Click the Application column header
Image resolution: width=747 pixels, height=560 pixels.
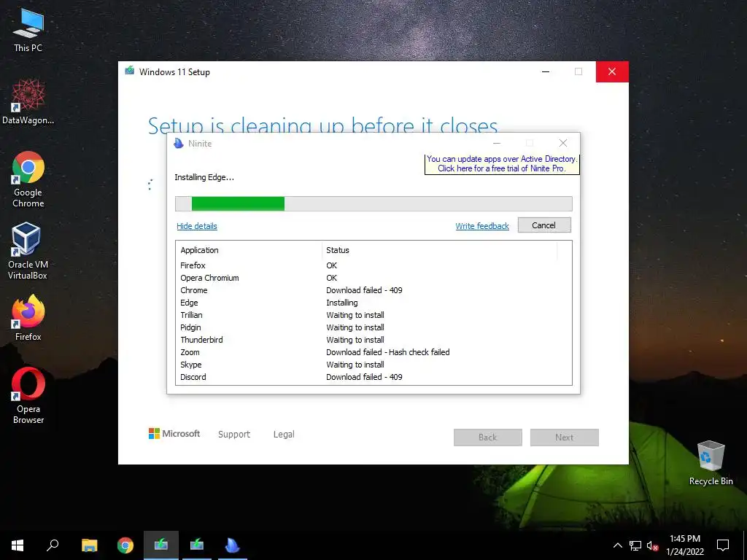click(x=249, y=250)
